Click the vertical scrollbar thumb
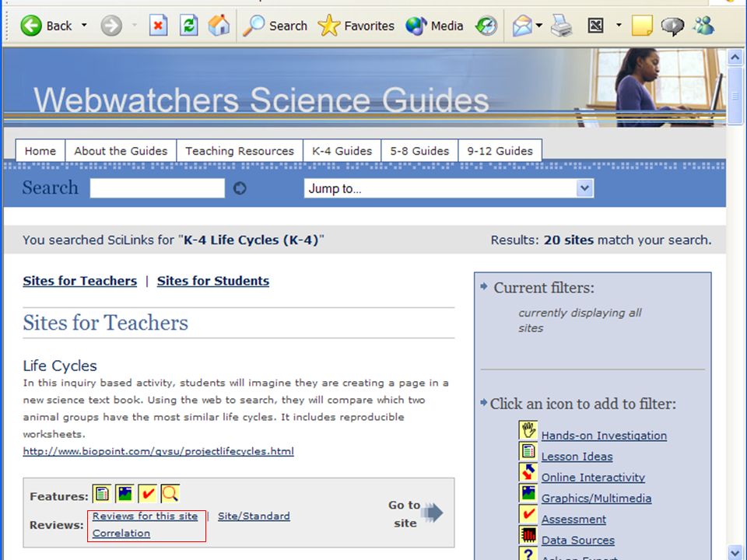747x560 pixels. click(735, 95)
